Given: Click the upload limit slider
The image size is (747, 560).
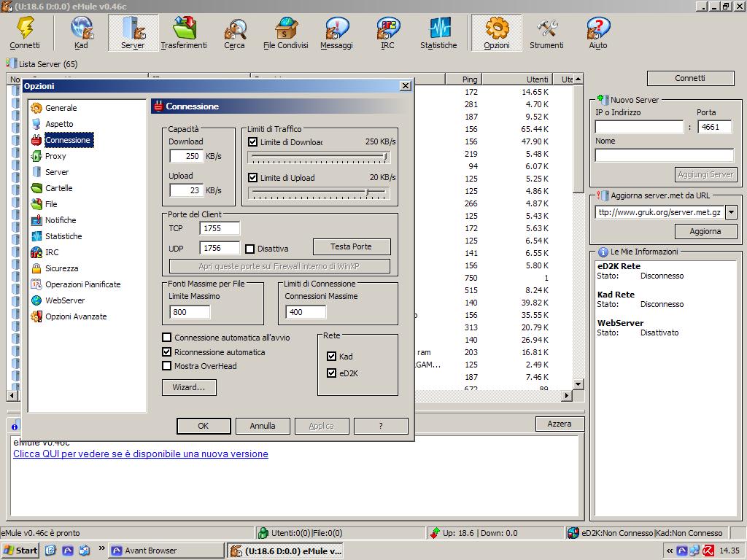Looking at the screenshot, I should 318,192.
